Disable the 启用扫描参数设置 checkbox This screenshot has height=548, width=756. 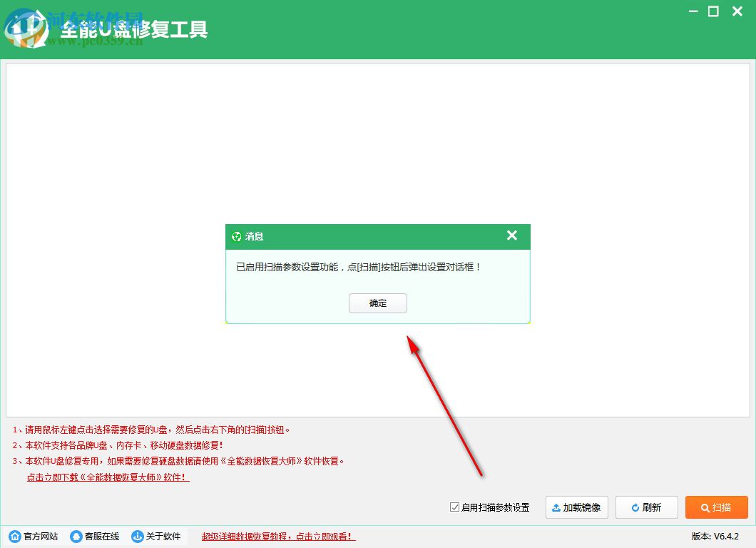pyautogui.click(x=454, y=507)
